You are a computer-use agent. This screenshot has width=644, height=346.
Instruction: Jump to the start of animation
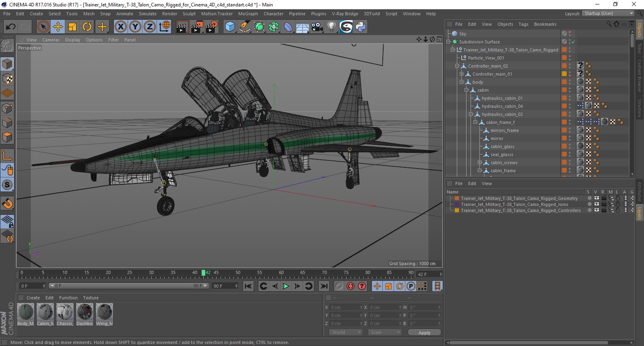248,286
